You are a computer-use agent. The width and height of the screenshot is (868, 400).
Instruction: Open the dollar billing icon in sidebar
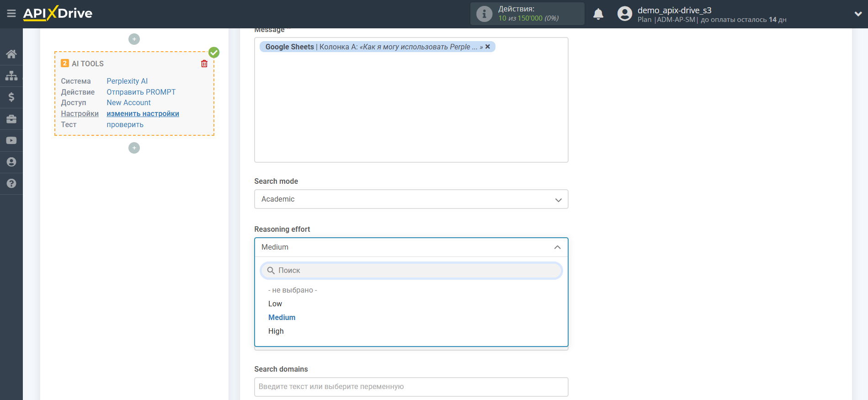11,97
